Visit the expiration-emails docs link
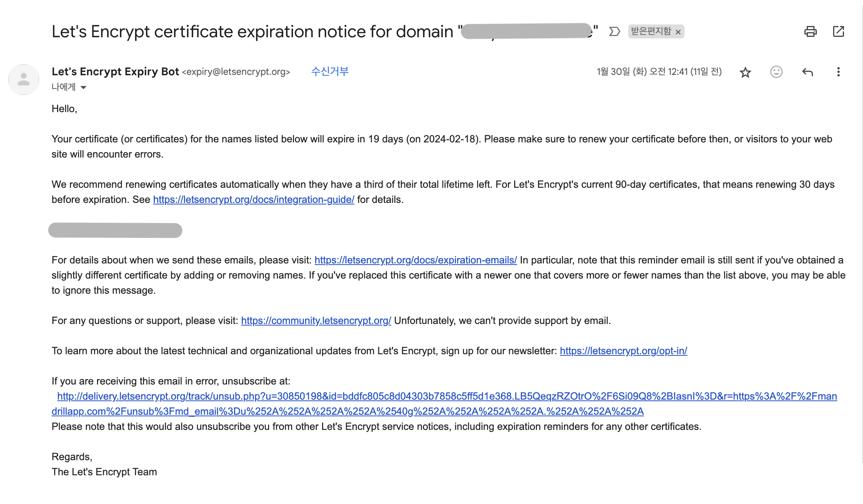Screen dimensions: 863x504 point(416,260)
